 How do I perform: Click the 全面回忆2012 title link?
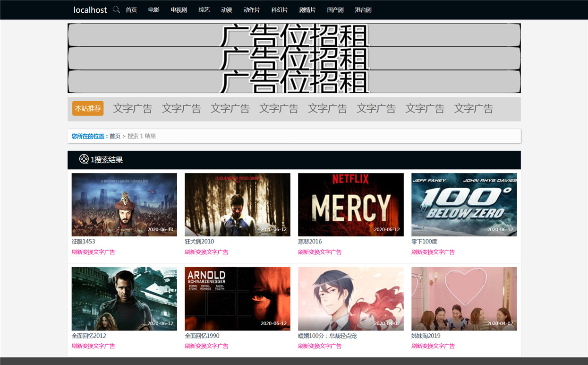tap(89, 336)
